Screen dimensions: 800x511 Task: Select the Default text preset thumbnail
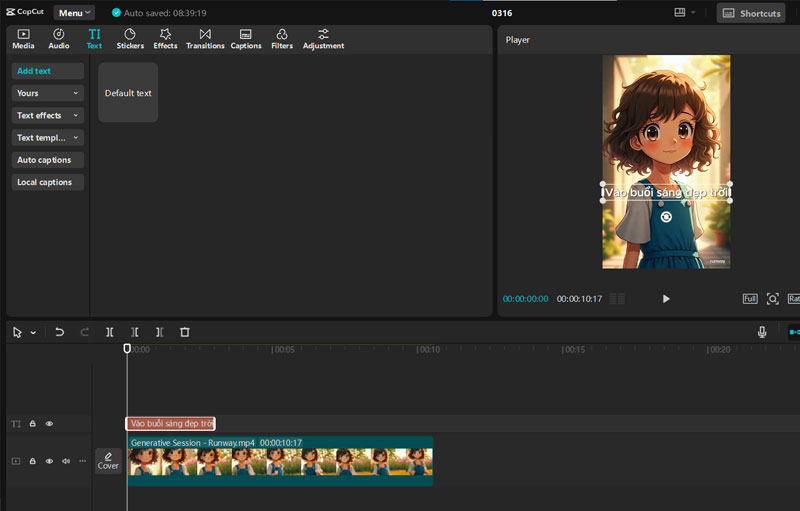[128, 93]
